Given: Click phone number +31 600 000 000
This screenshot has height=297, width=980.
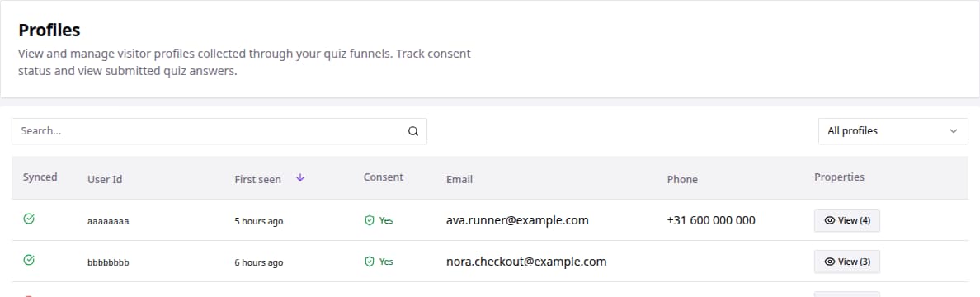Looking at the screenshot, I should 711,220.
